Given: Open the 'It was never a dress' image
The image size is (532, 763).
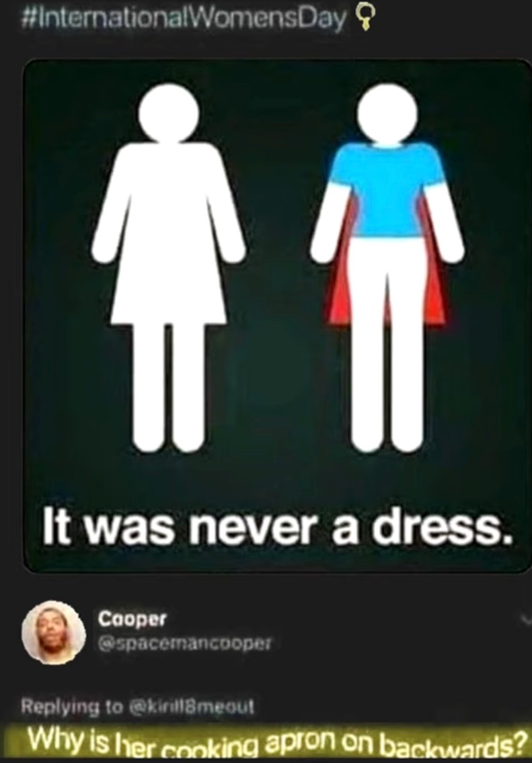Looking at the screenshot, I should point(276,316).
